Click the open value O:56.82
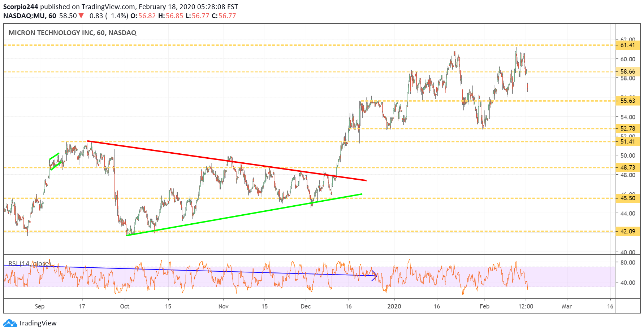 point(143,16)
